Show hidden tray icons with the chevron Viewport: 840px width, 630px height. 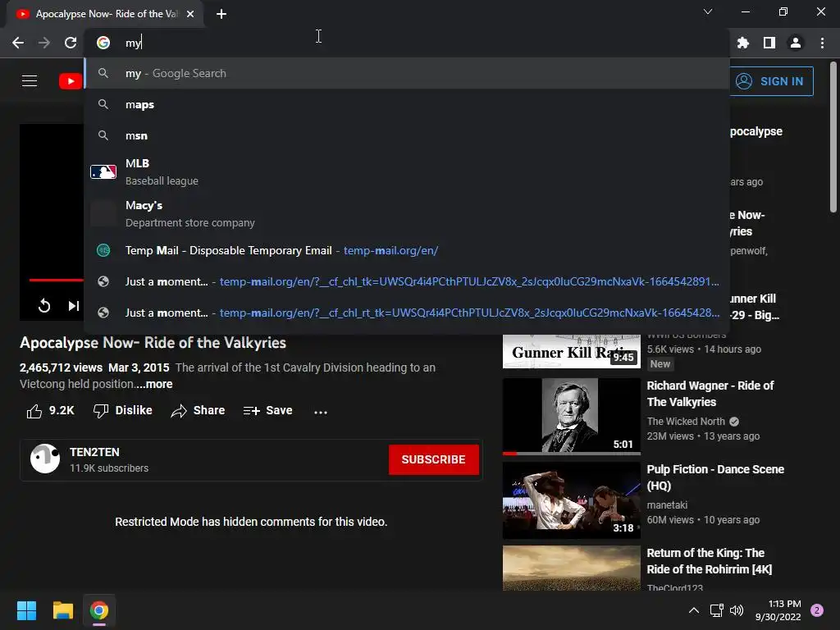pos(694,610)
